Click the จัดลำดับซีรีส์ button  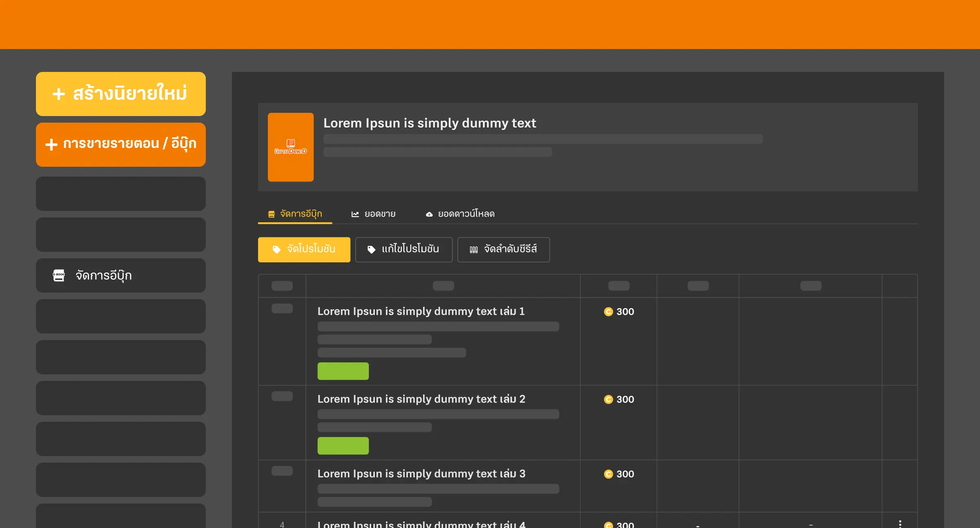tap(503, 250)
